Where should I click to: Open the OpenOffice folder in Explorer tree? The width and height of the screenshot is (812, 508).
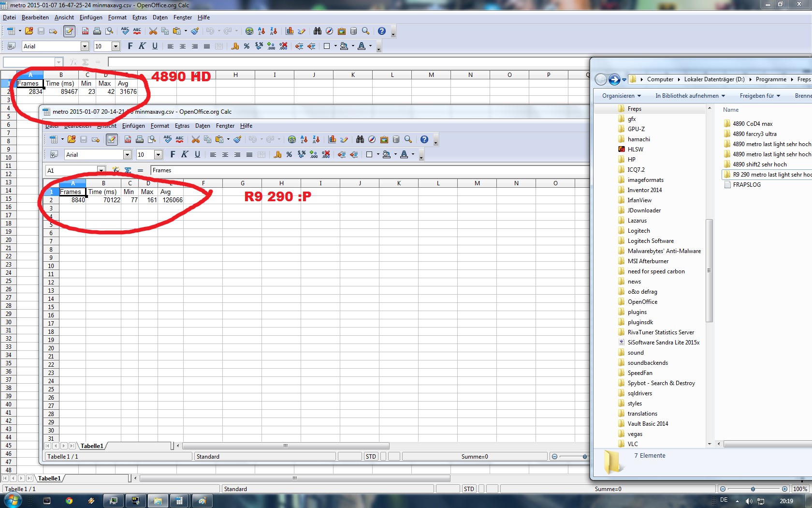[x=642, y=302]
